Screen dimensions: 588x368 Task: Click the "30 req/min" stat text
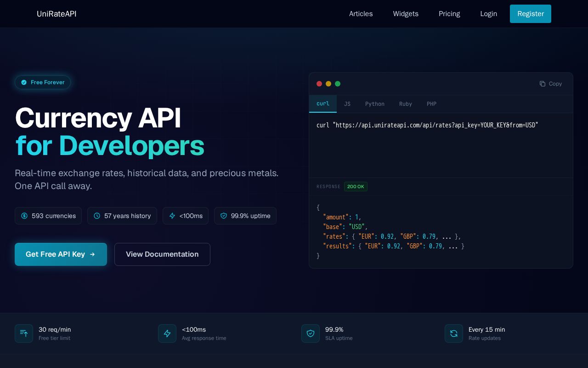coord(55,329)
